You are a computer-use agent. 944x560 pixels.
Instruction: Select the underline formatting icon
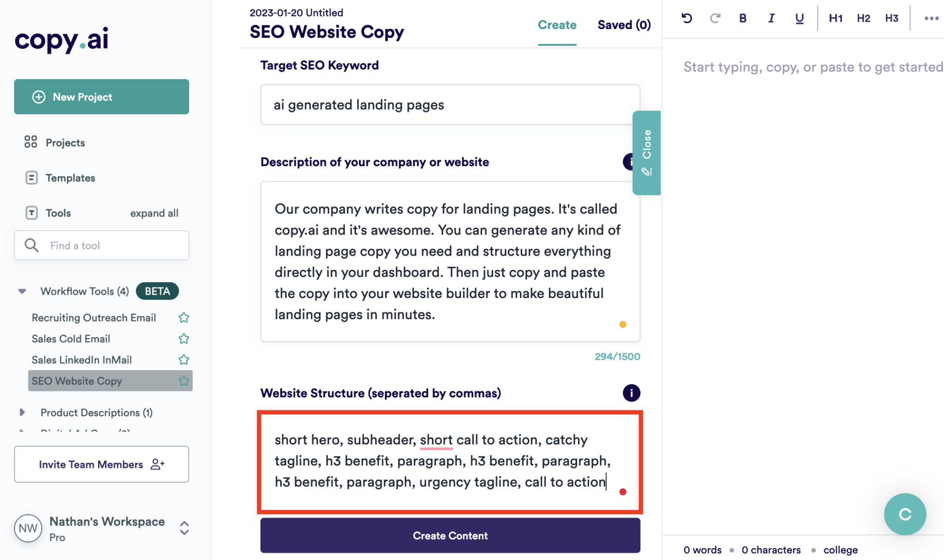coord(799,18)
